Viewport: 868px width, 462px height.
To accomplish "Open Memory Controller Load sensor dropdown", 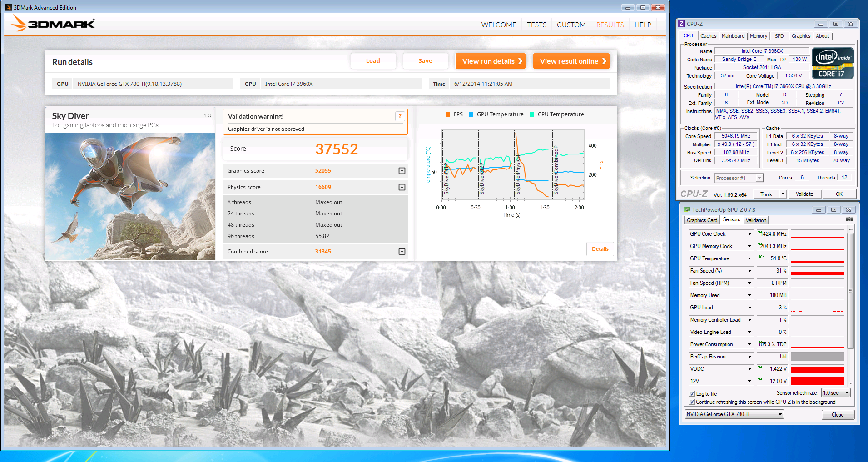I will (x=749, y=320).
